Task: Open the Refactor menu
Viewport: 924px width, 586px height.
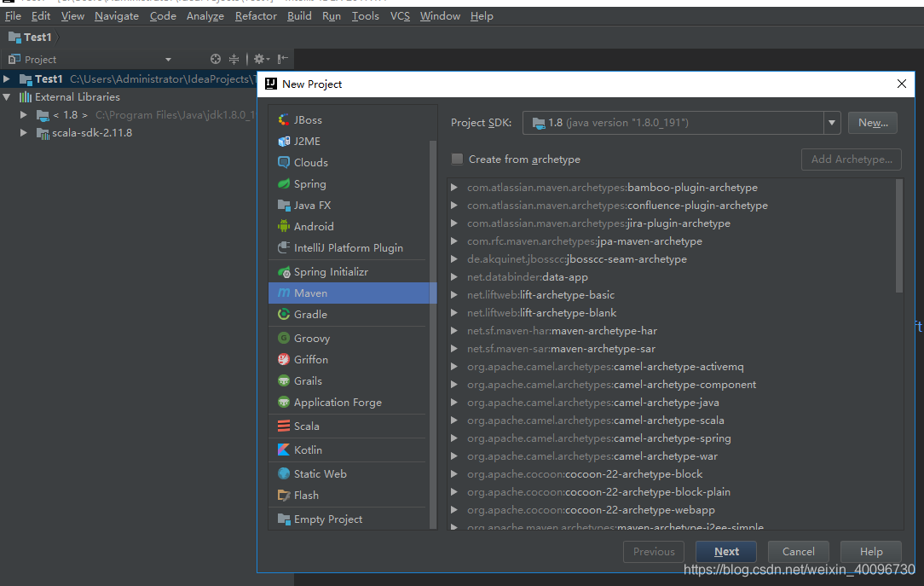Action: pos(256,16)
